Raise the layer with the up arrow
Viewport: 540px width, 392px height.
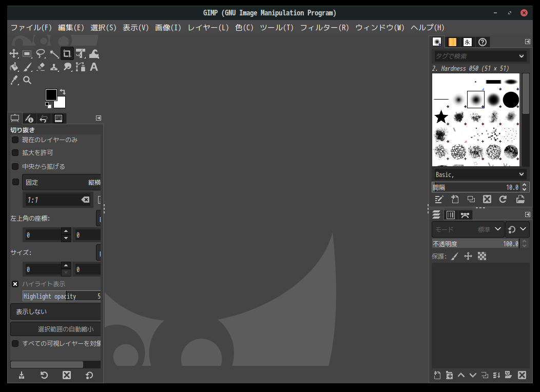point(461,375)
